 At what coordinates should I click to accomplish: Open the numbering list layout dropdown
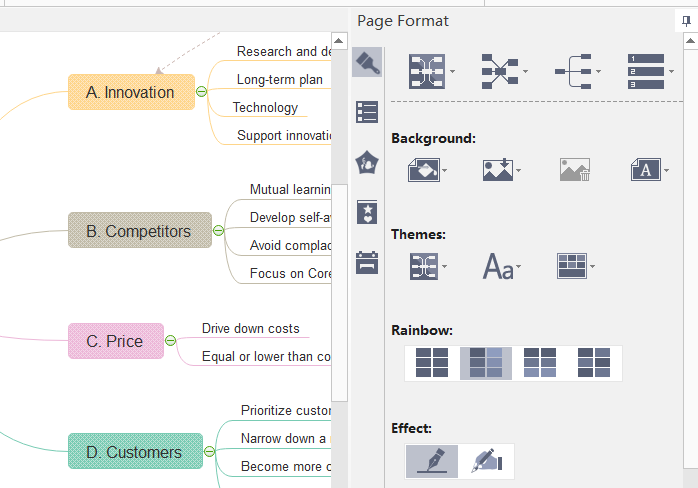669,71
